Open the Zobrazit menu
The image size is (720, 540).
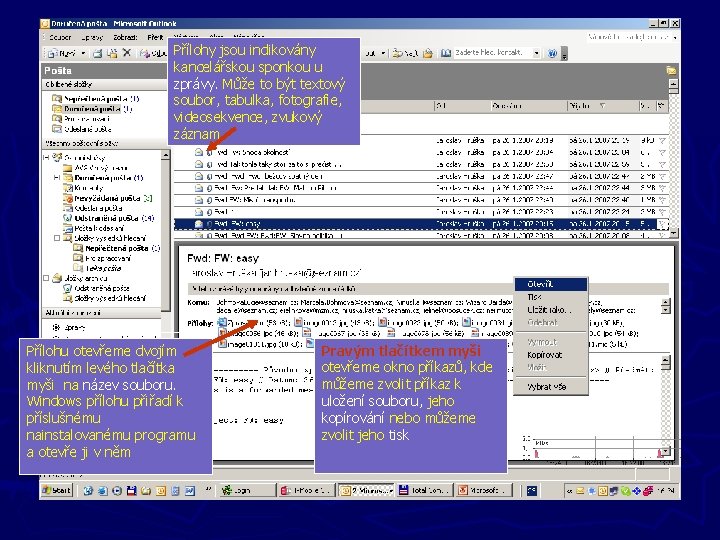tap(125, 37)
